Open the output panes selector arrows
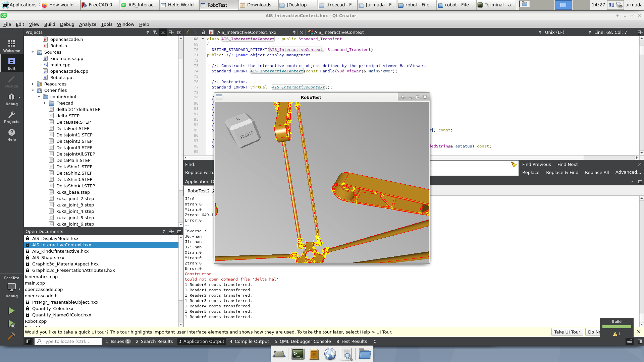The height and width of the screenshot is (362, 644). point(375,341)
